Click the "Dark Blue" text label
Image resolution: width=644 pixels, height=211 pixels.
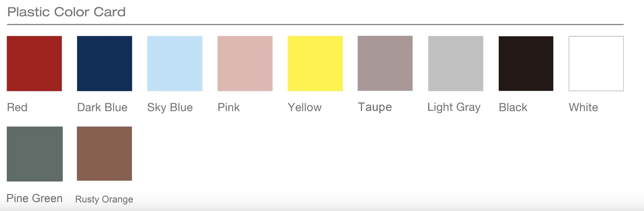pyautogui.click(x=102, y=107)
